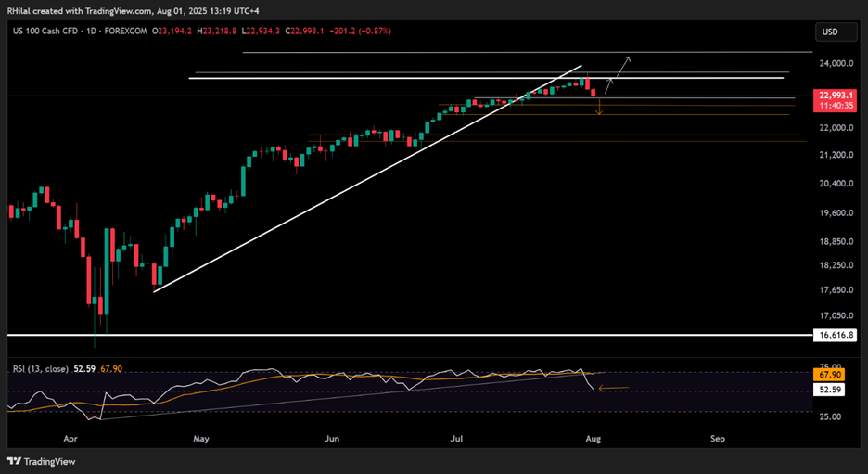Viewport: 868px width, 474px height.
Task: Open the US 100 Cash CFD symbol title
Action: pyautogui.click(x=51, y=31)
